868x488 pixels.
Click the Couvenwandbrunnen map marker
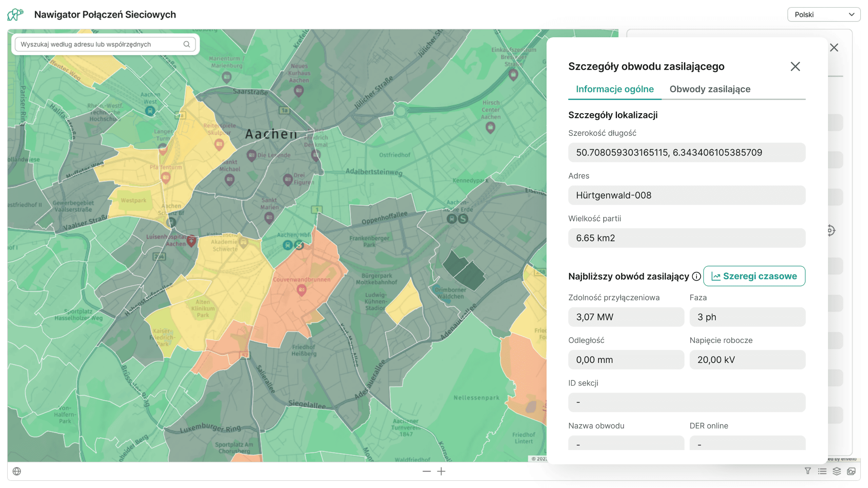click(x=301, y=290)
